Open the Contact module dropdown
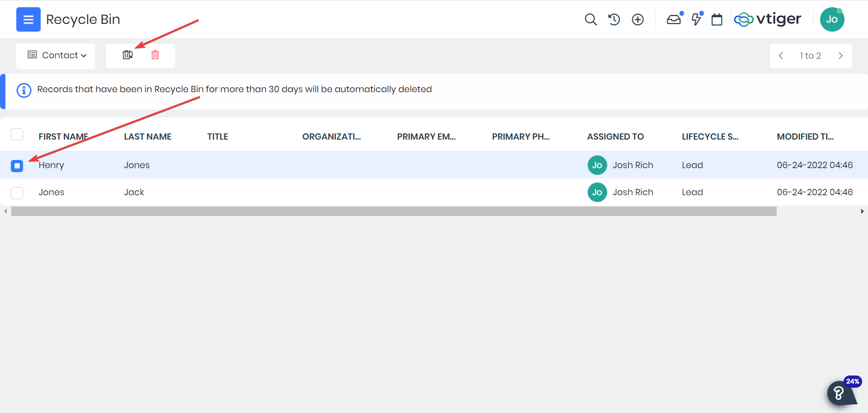Image resolution: width=868 pixels, height=413 pixels. [x=55, y=55]
